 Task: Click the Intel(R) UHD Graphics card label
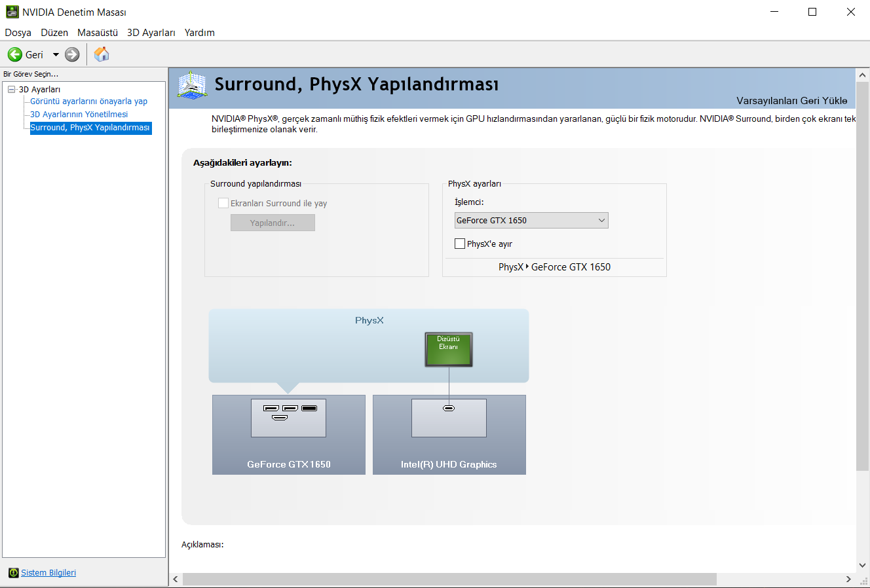coord(449,465)
